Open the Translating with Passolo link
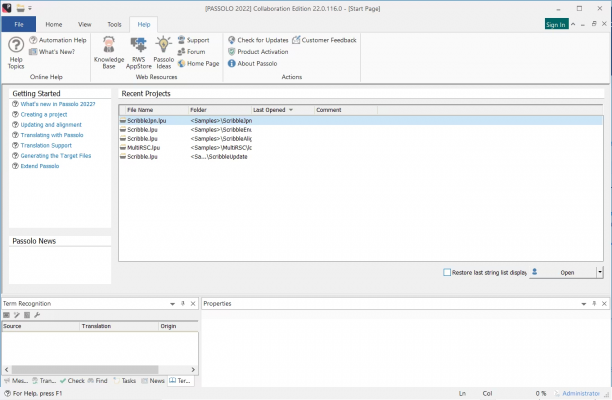Screen dimensions: 612x400 click(x=52, y=135)
